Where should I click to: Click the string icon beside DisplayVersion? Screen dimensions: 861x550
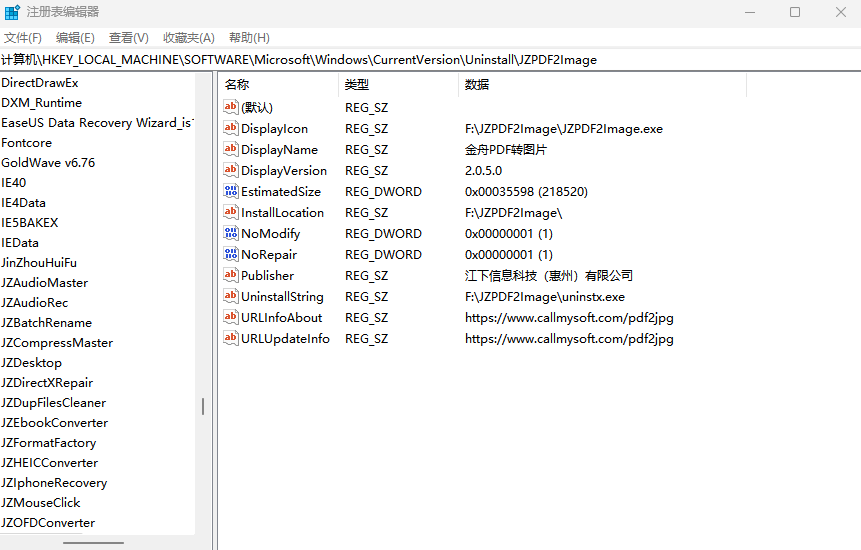point(231,170)
